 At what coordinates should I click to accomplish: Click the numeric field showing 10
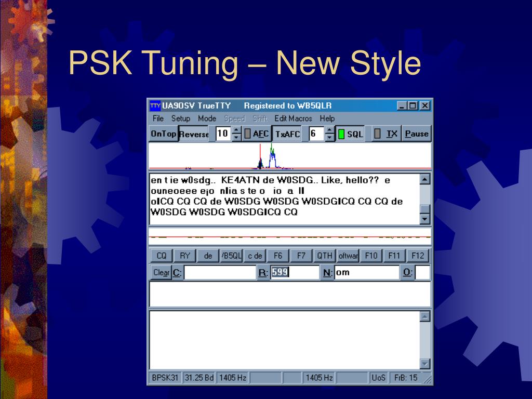click(223, 134)
